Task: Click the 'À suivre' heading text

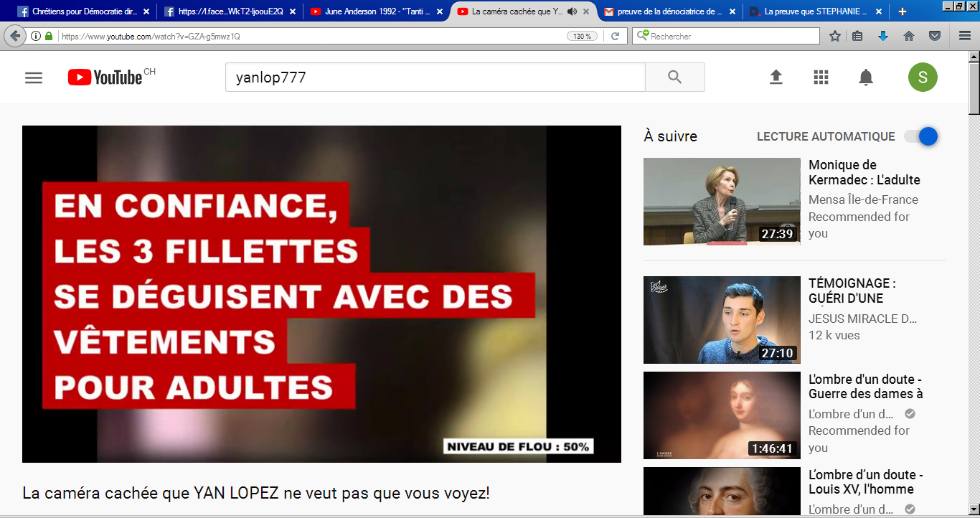Action: click(670, 136)
